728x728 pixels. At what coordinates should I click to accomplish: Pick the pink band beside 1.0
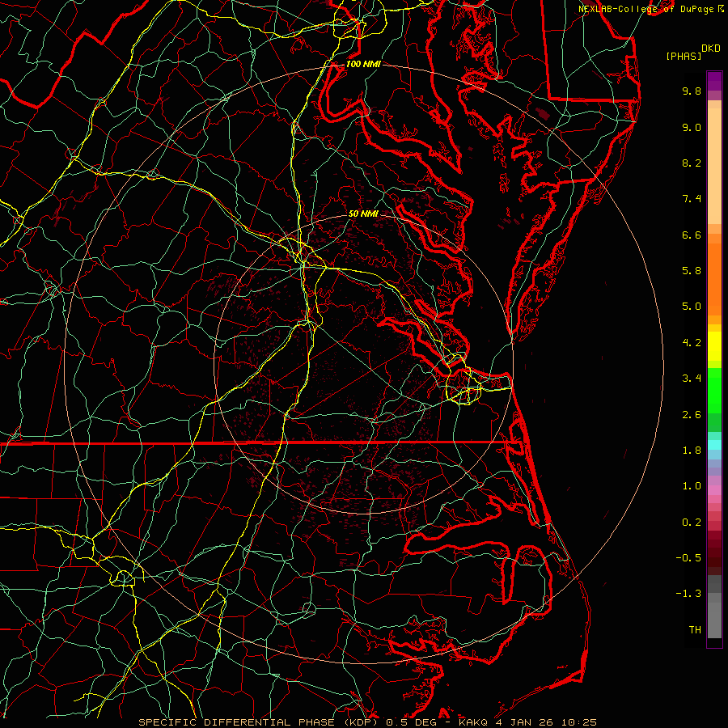[714, 490]
